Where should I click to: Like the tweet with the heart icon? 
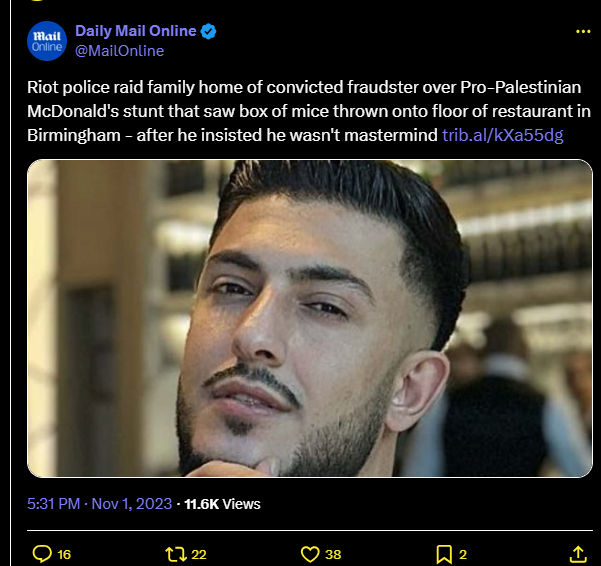[310, 553]
